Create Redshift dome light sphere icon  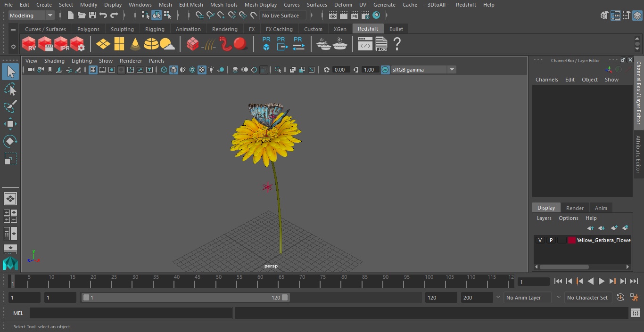point(151,44)
